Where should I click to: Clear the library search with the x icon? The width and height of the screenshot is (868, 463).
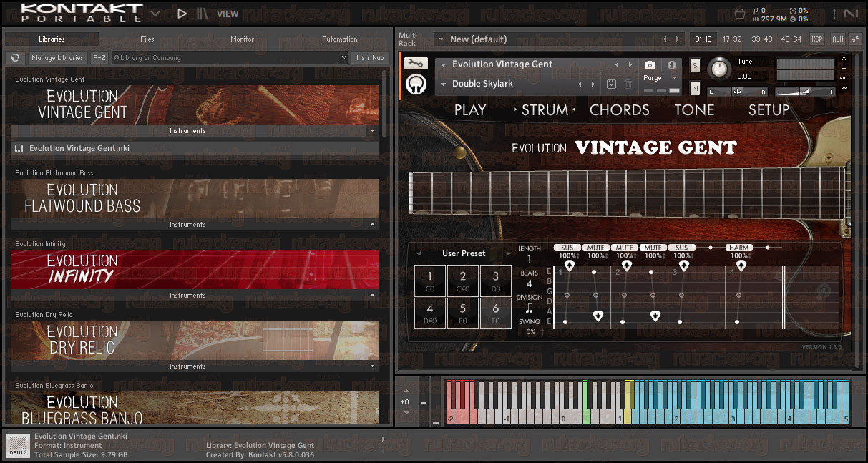343,58
